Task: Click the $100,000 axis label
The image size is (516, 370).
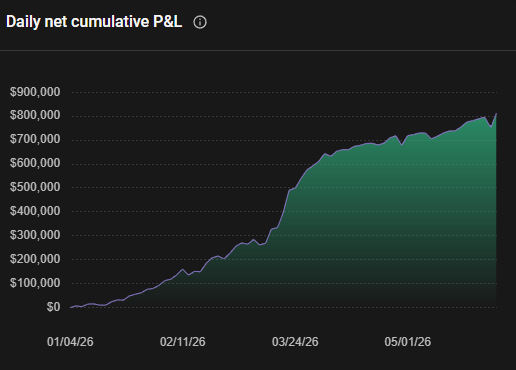Action: tap(35, 283)
